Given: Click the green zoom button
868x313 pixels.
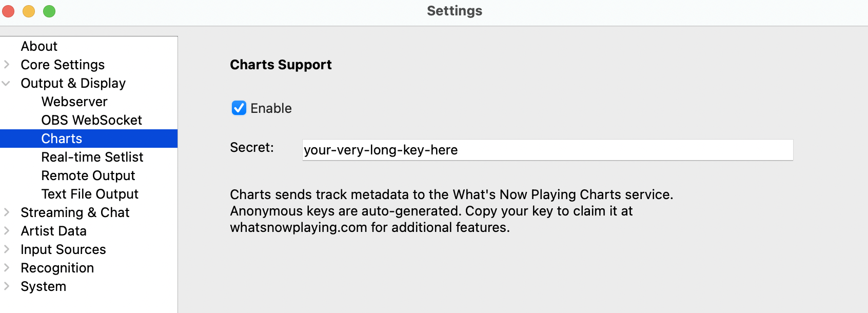Looking at the screenshot, I should (49, 10).
